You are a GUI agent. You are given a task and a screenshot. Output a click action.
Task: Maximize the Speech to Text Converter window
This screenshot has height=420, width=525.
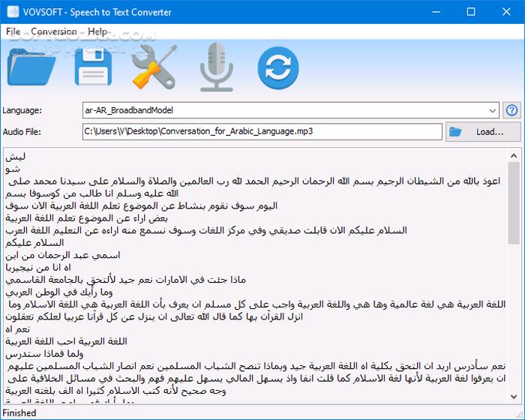(471, 12)
